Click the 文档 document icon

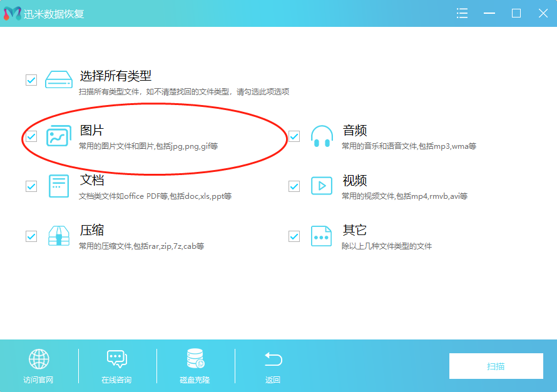59,186
